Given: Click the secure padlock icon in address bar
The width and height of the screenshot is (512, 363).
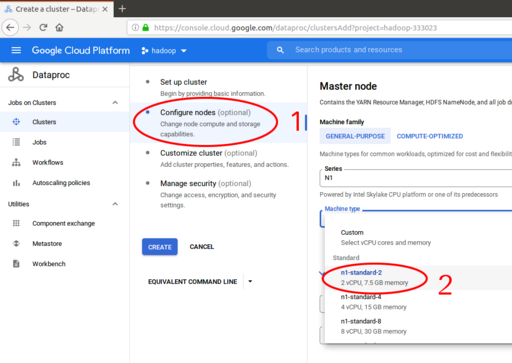Looking at the screenshot, I should pos(146,27).
